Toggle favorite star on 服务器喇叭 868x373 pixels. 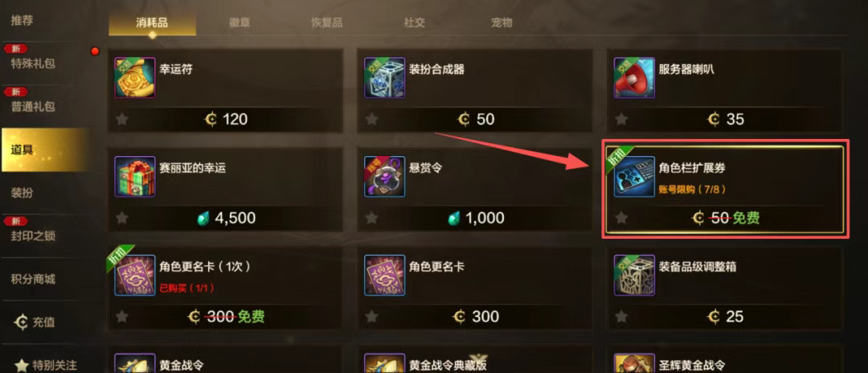click(621, 119)
